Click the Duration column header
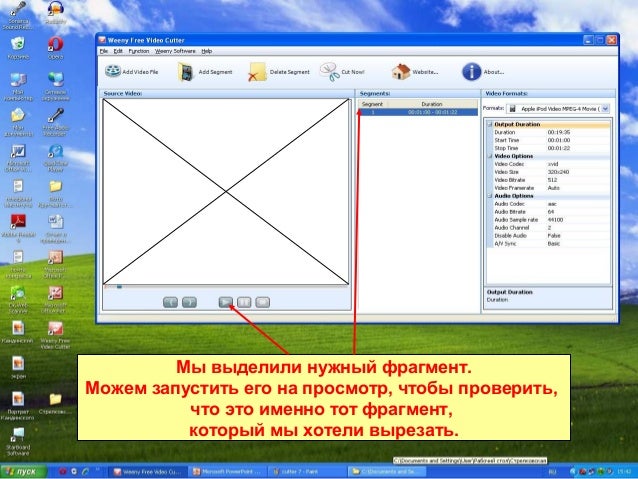Viewport: 638px width, 479px height. 432,104
